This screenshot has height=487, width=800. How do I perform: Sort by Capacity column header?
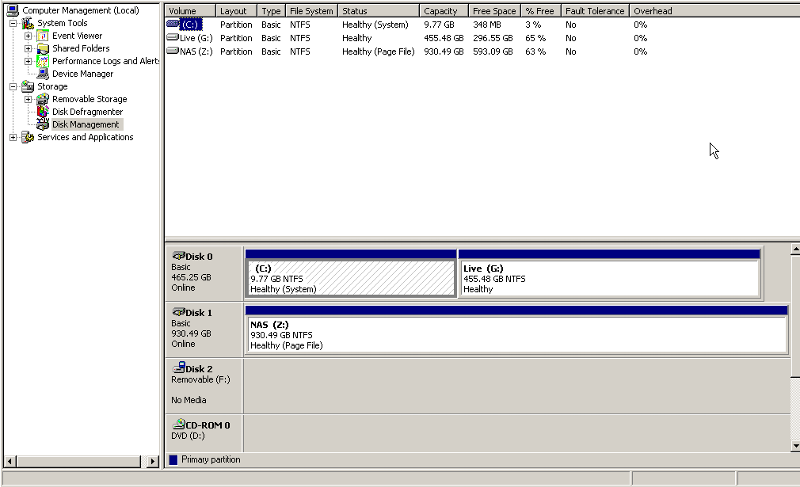tap(444, 11)
